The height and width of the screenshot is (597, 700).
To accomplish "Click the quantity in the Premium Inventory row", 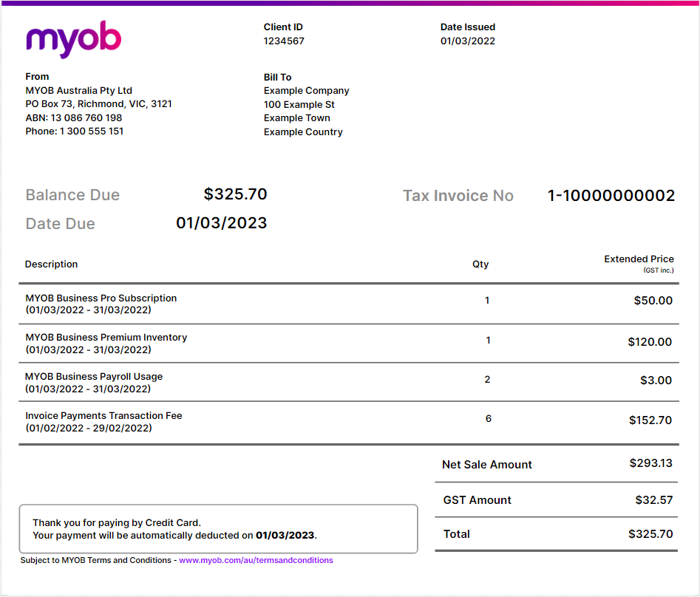I will pyautogui.click(x=488, y=341).
